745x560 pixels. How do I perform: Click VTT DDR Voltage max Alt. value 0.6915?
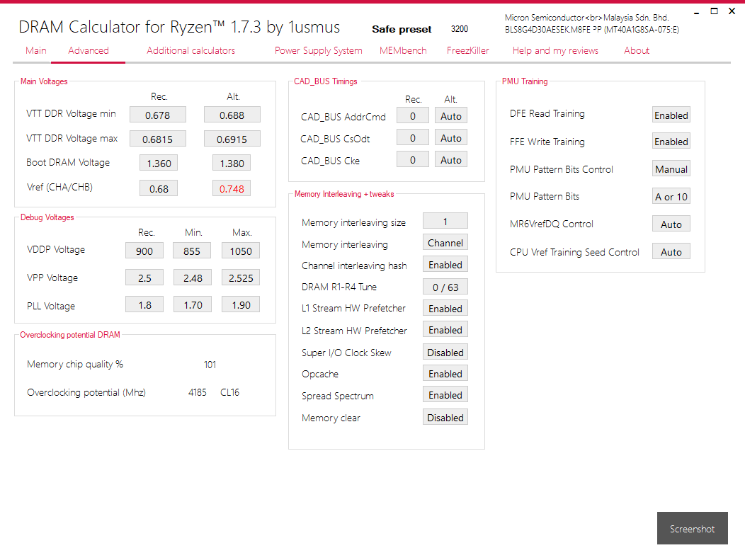(232, 139)
